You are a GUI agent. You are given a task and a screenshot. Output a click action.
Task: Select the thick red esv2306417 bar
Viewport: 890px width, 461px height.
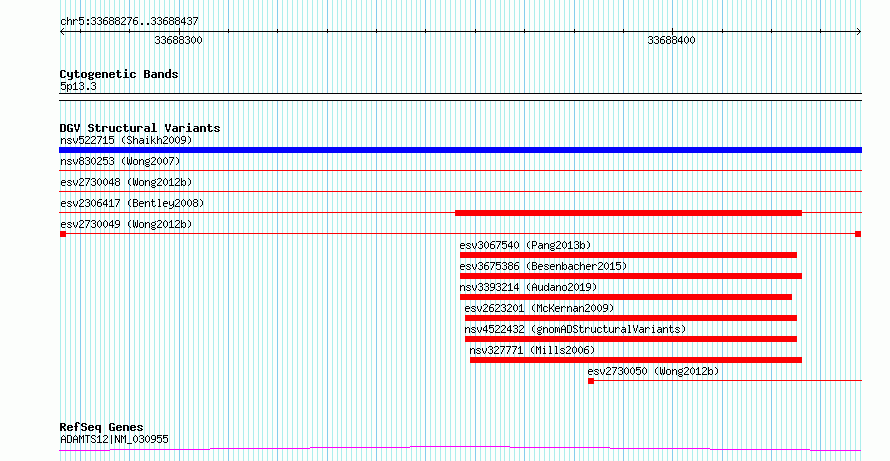(628, 213)
